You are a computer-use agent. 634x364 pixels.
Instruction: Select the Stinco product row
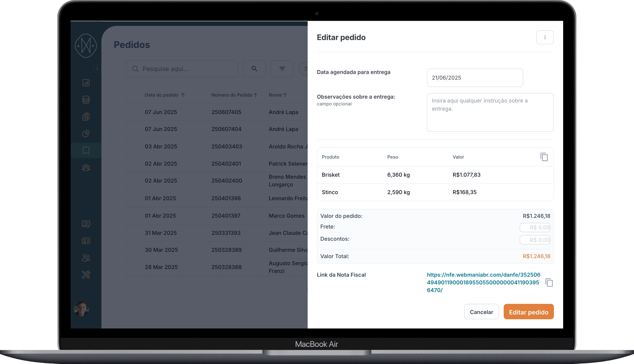[x=435, y=192]
